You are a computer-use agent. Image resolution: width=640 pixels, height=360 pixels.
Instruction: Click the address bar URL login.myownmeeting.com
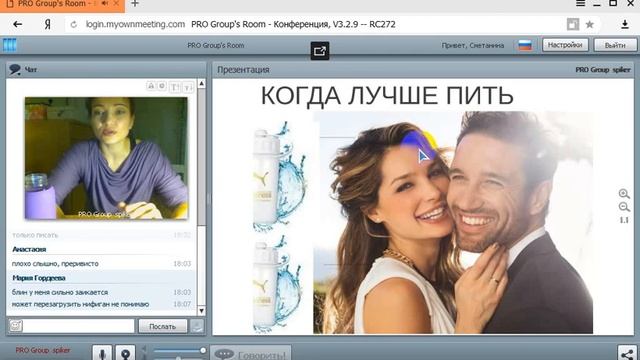135,24
